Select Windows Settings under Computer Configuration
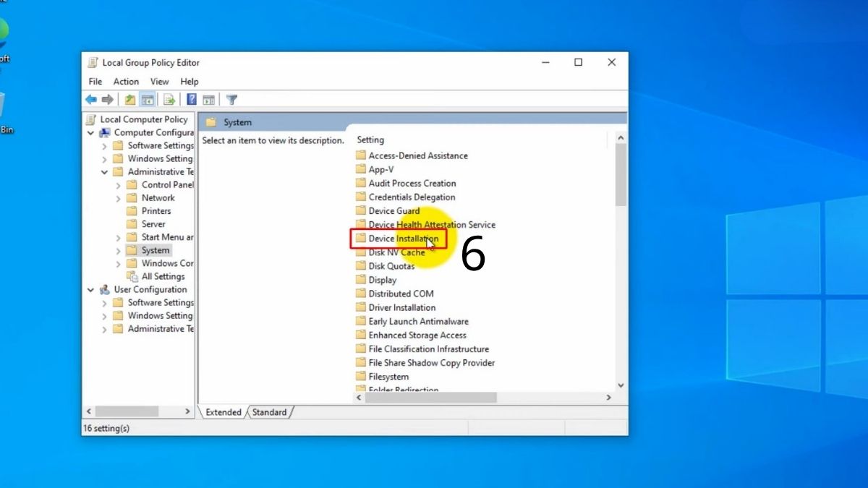The image size is (868, 488). click(x=161, y=158)
